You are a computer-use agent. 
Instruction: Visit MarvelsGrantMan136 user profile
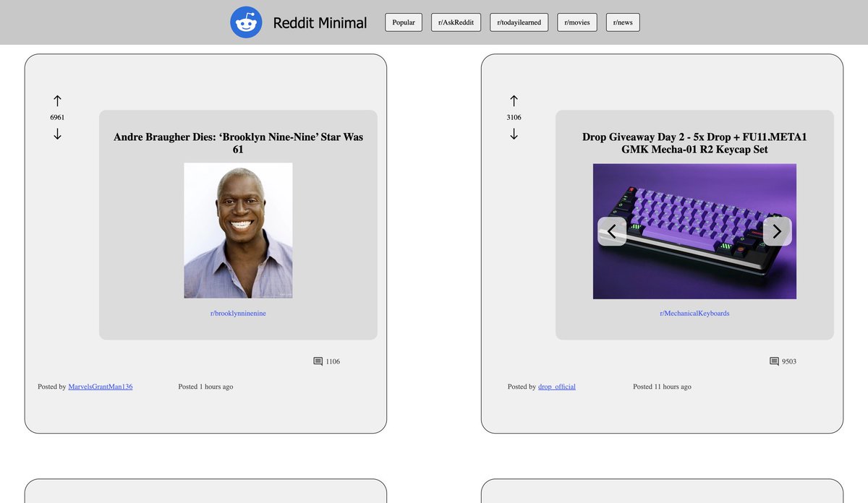101,387
